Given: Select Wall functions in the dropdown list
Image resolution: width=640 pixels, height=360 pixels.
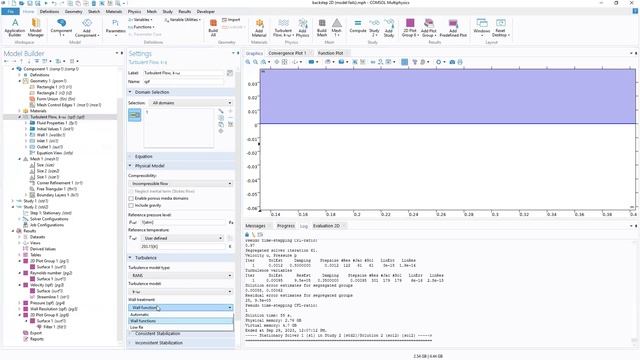Looking at the screenshot, I should point(181,321).
